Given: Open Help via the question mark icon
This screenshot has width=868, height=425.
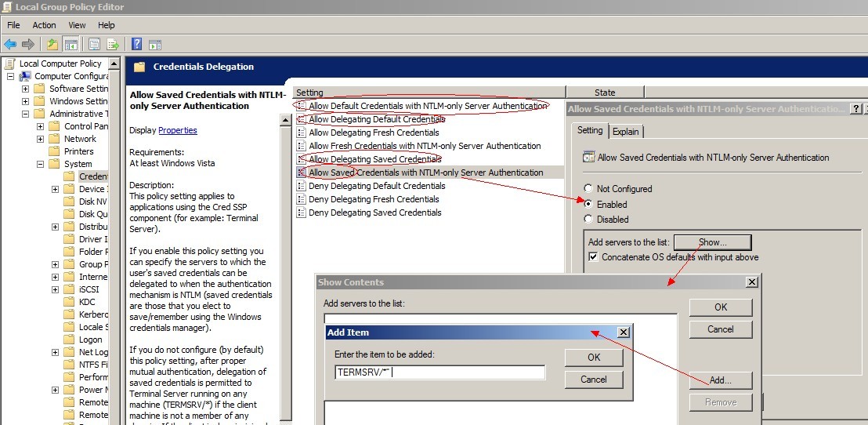Looking at the screenshot, I should tap(136, 44).
